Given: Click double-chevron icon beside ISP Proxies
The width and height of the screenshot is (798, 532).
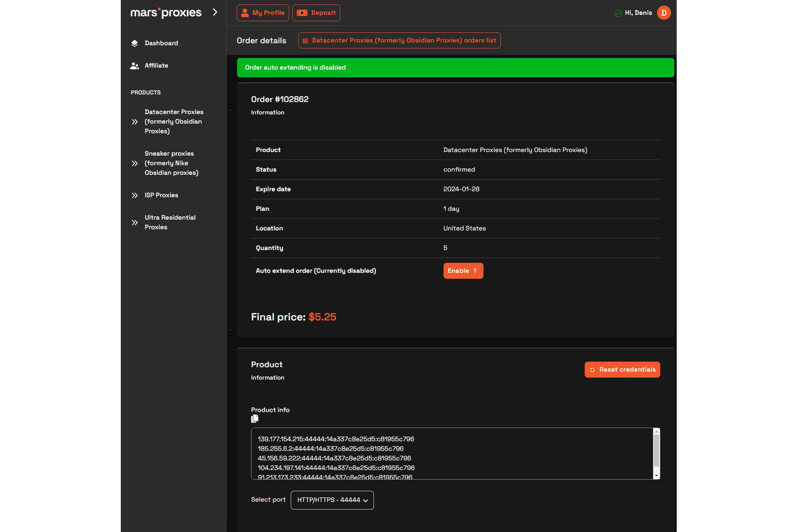Looking at the screenshot, I should [x=135, y=195].
